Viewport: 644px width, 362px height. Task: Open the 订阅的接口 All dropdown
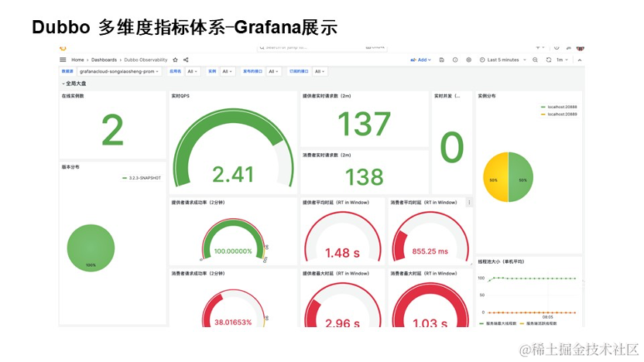pos(320,71)
